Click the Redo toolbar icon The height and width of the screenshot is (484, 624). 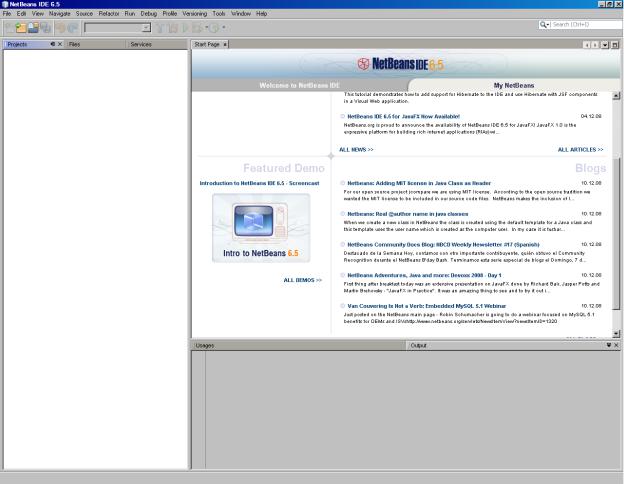tap(72, 27)
